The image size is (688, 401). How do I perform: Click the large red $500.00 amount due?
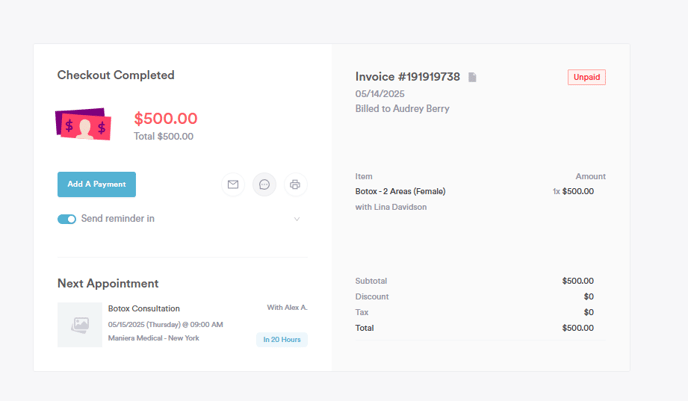(x=166, y=118)
